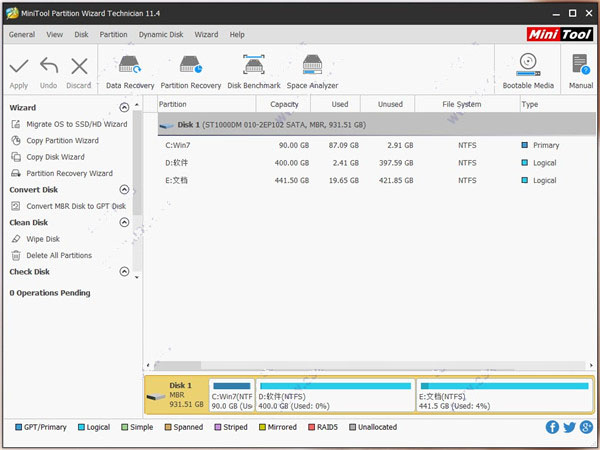Click the horizontal scrollbar left arrow
This screenshot has width=600, height=450.
point(148,365)
